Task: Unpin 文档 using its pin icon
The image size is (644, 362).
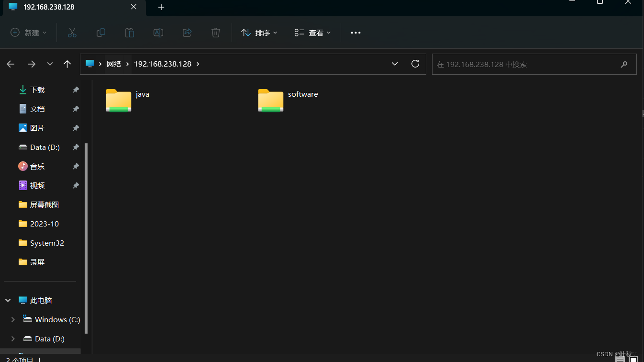Action: coord(76,109)
